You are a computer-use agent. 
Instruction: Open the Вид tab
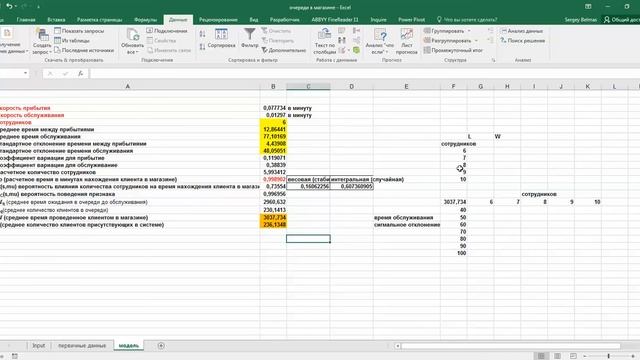pos(254,20)
